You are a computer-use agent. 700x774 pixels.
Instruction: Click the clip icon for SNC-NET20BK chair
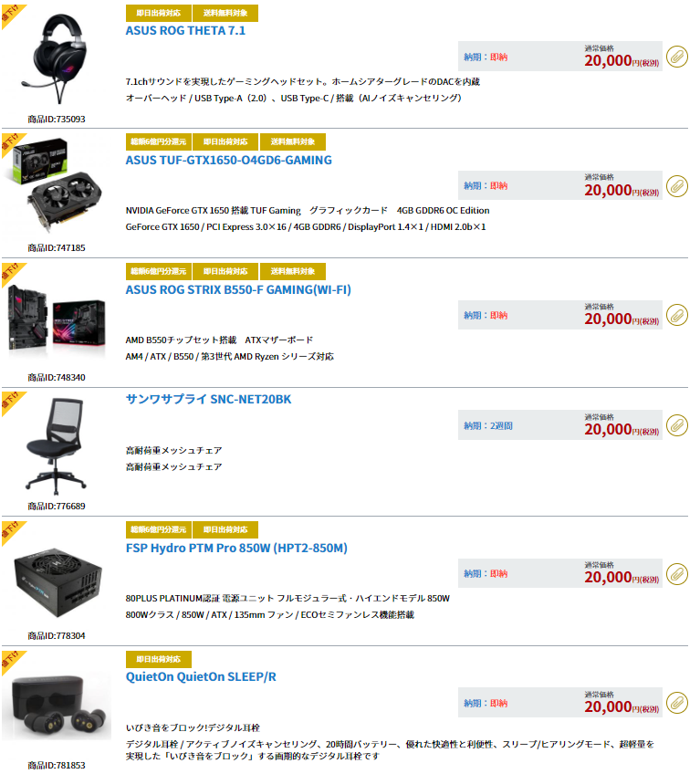[677, 425]
